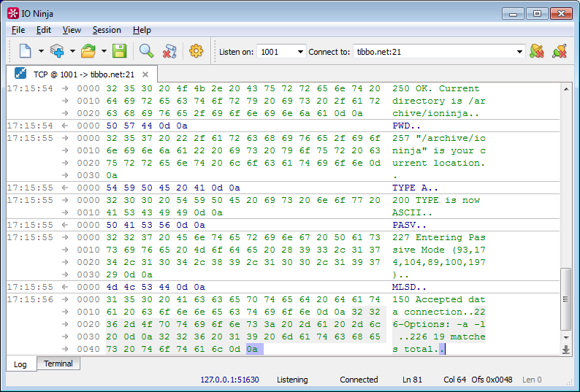Open the Edit menu

click(44, 30)
